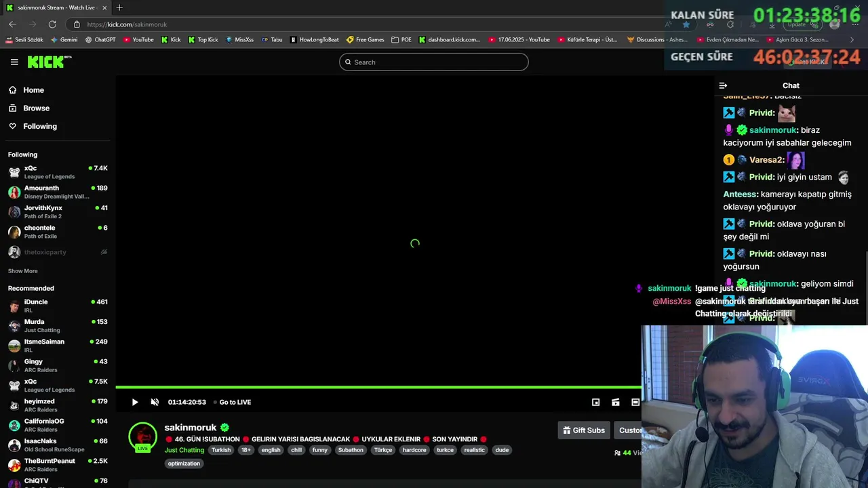Viewport: 868px width, 488px height.
Task: Click the green KICK logo
Action: pos(50,62)
